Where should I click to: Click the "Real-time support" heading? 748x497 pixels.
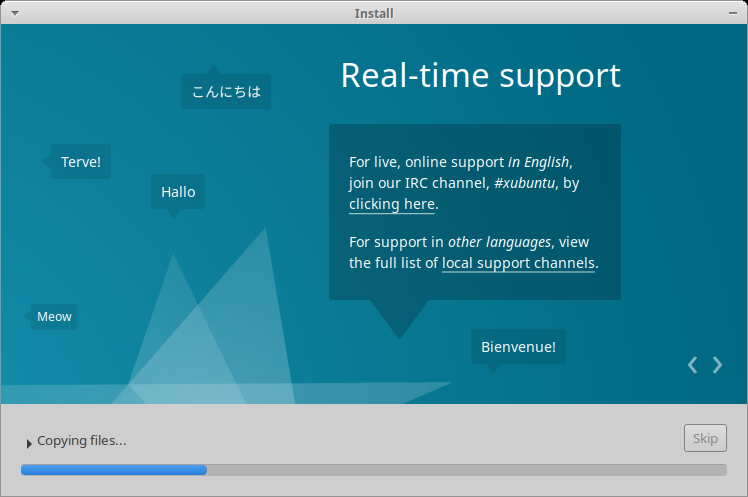(x=480, y=76)
